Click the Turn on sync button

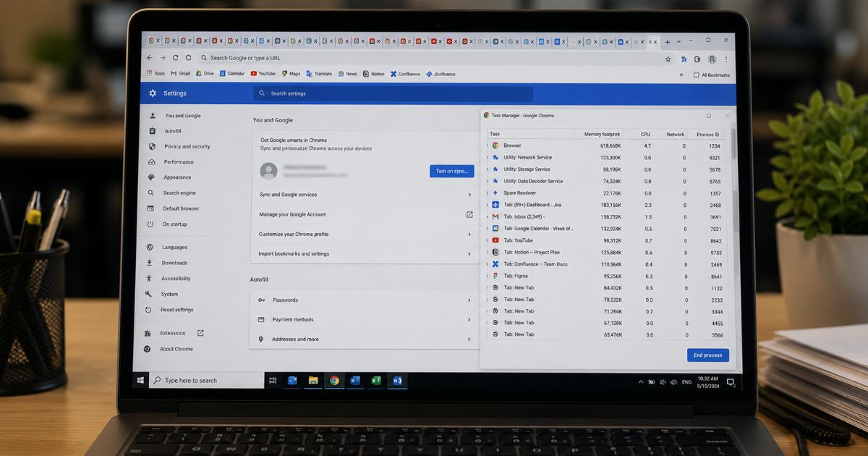tap(452, 171)
